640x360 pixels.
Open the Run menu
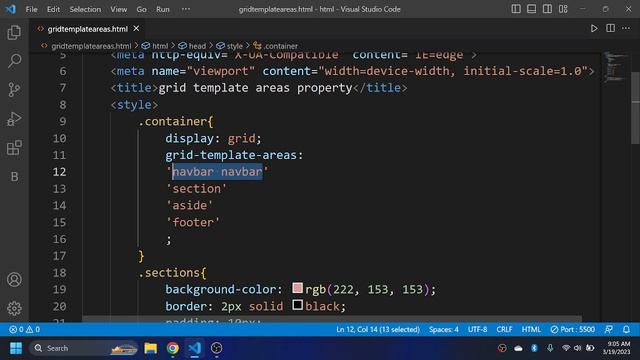pyautogui.click(x=162, y=9)
